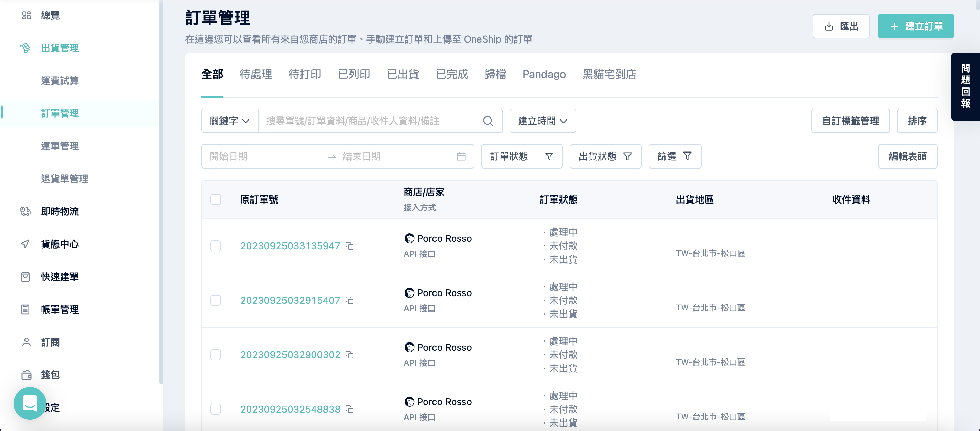Click the 建立訂單 create order button

coord(916,26)
